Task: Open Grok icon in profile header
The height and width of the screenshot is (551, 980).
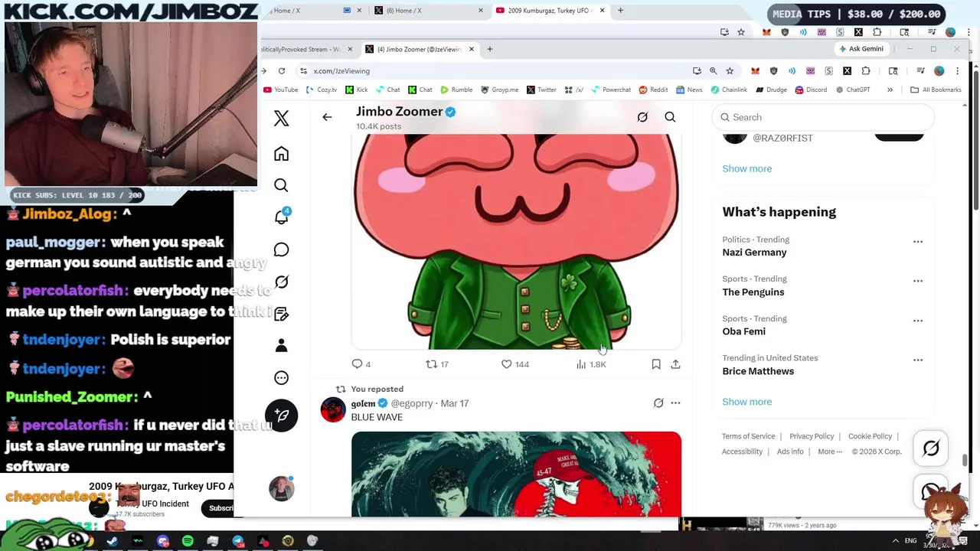Action: tap(642, 117)
